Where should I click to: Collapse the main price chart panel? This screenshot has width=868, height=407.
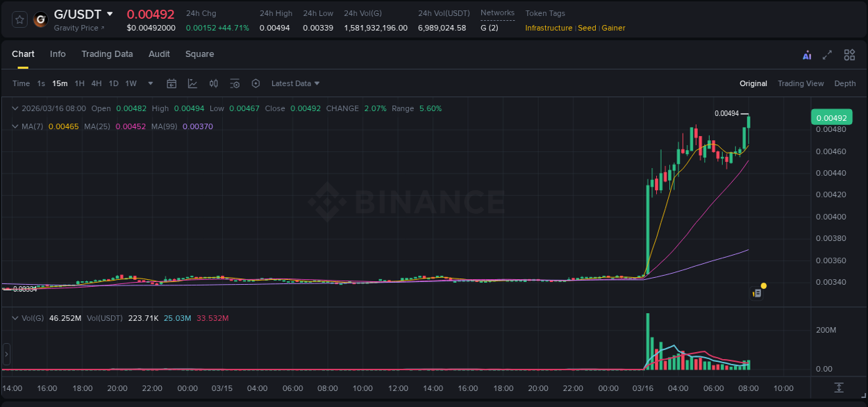pos(15,108)
